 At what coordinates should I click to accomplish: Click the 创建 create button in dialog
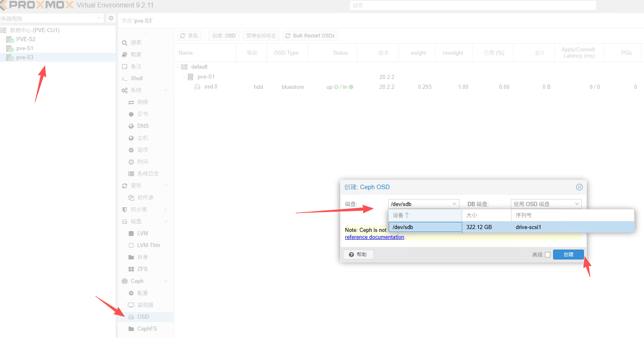tap(568, 255)
